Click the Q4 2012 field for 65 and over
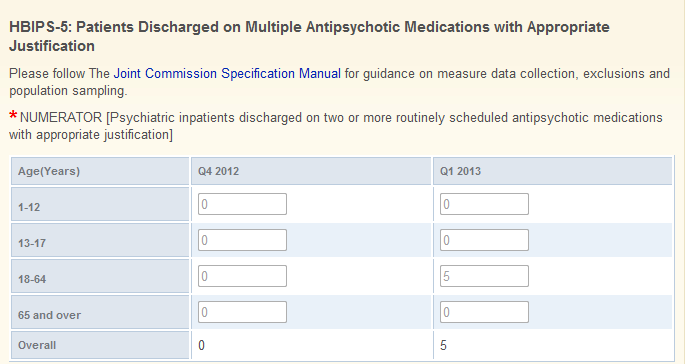The image size is (689, 364). coord(242,312)
